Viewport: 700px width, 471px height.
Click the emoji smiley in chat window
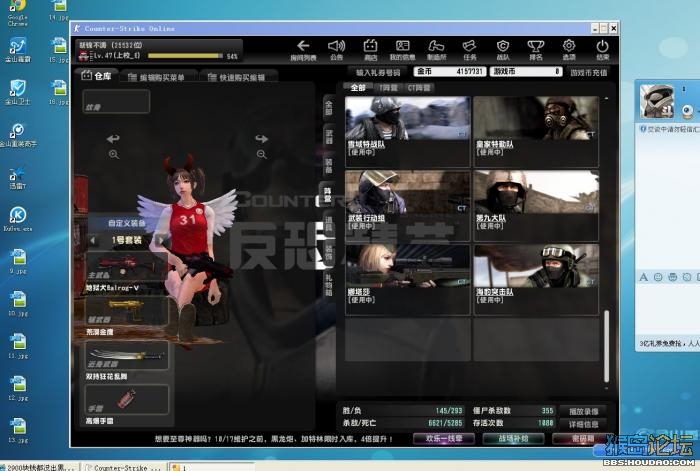point(658,277)
